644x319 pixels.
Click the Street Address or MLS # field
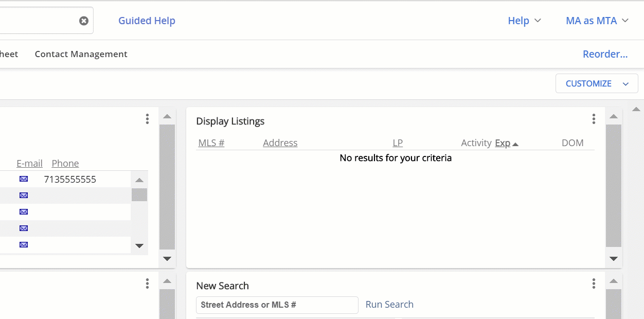point(277,305)
